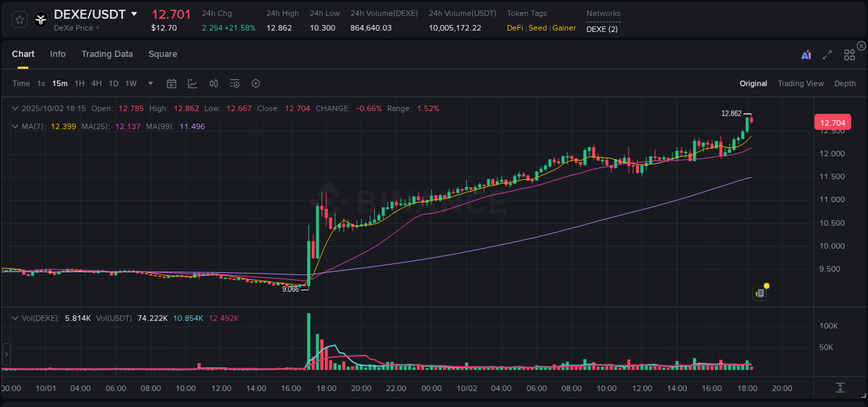The height and width of the screenshot is (407, 868).
Task: Select the 1H timeframe option
Action: 81,83
